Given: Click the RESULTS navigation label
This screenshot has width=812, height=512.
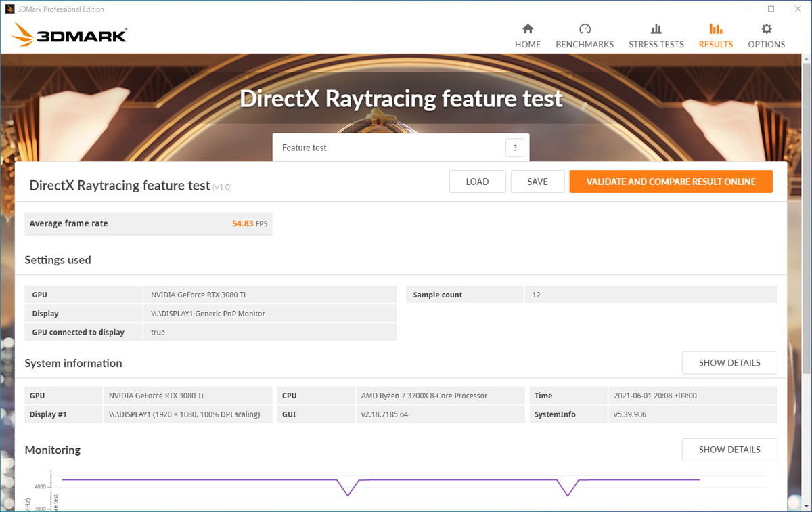Looking at the screenshot, I should pos(716,45).
